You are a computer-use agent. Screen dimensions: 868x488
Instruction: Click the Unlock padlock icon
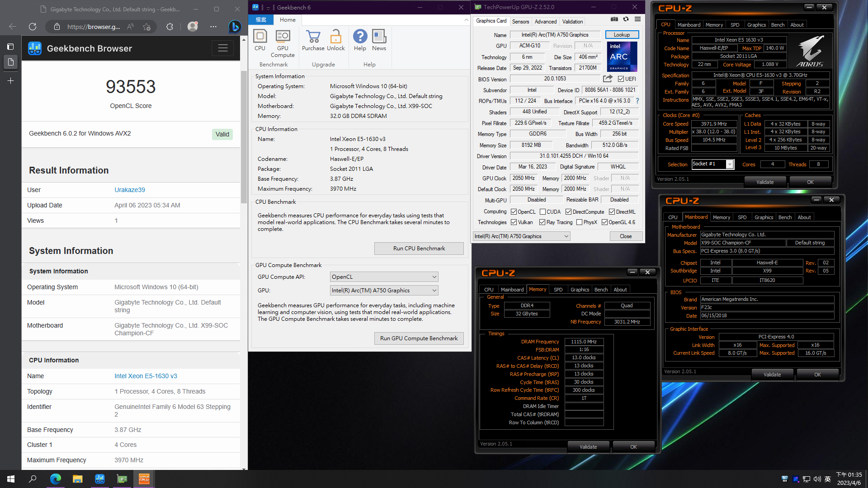(x=335, y=40)
